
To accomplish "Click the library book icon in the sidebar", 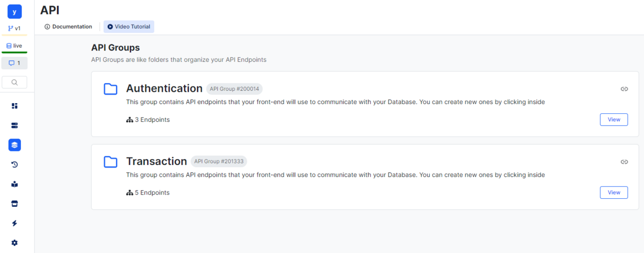I will pos(14,184).
